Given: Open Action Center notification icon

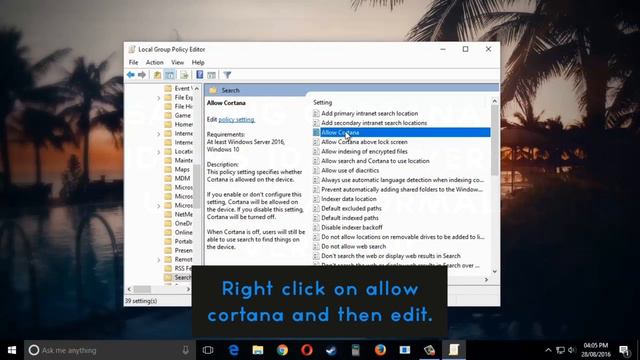Looking at the screenshot, I should point(624,350).
